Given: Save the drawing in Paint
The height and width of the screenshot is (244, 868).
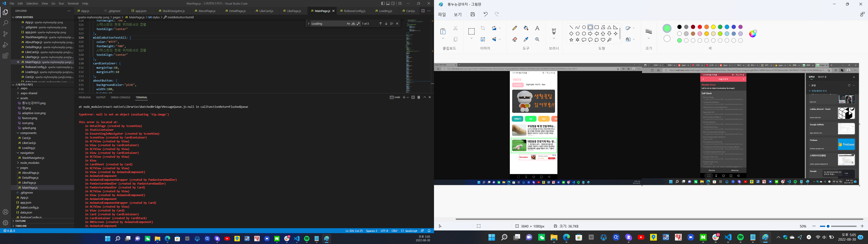Looking at the screenshot, I should (473, 14).
